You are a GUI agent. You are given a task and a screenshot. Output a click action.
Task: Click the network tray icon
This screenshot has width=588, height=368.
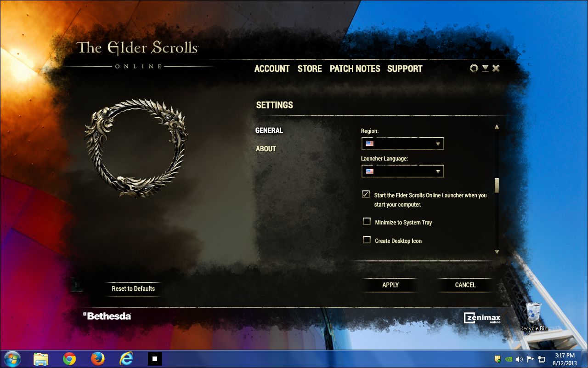542,359
